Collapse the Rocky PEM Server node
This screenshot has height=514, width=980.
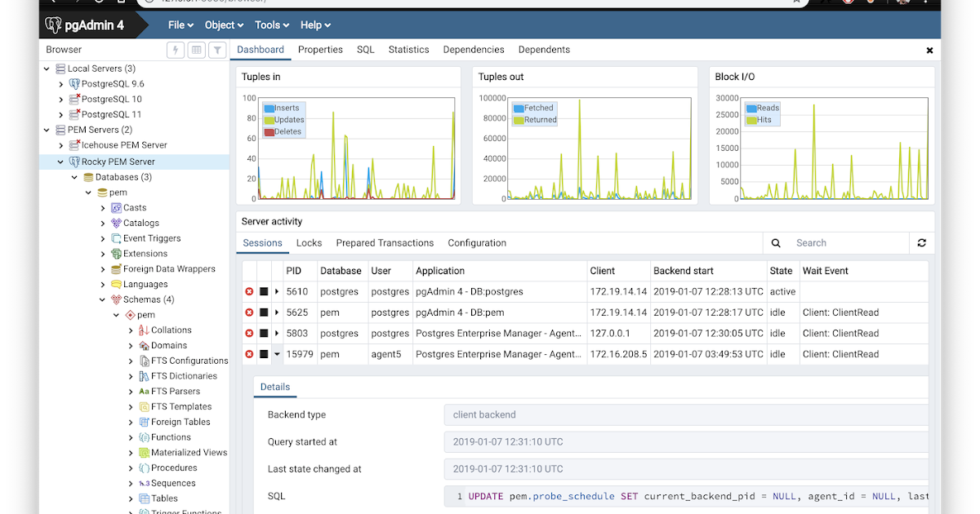click(61, 162)
